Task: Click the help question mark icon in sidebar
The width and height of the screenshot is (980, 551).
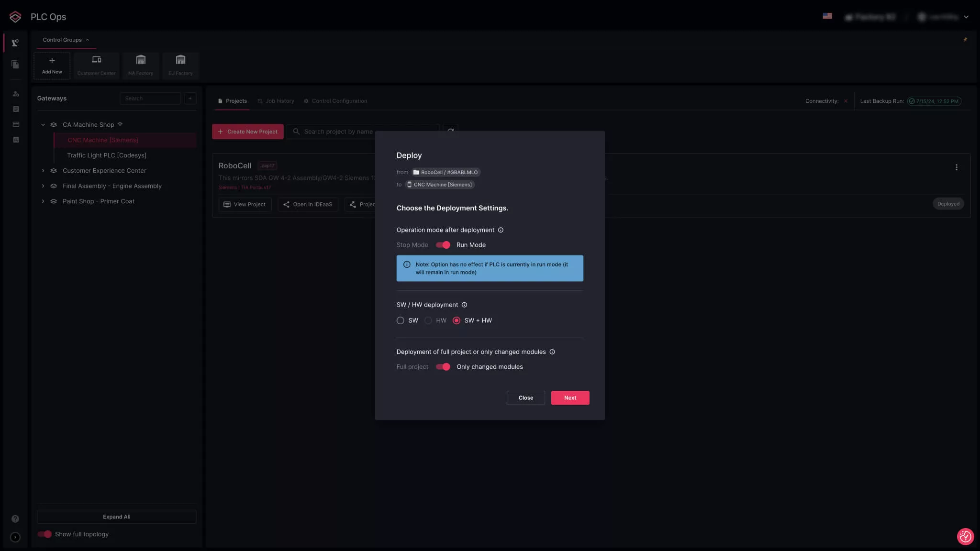Action: pyautogui.click(x=15, y=519)
